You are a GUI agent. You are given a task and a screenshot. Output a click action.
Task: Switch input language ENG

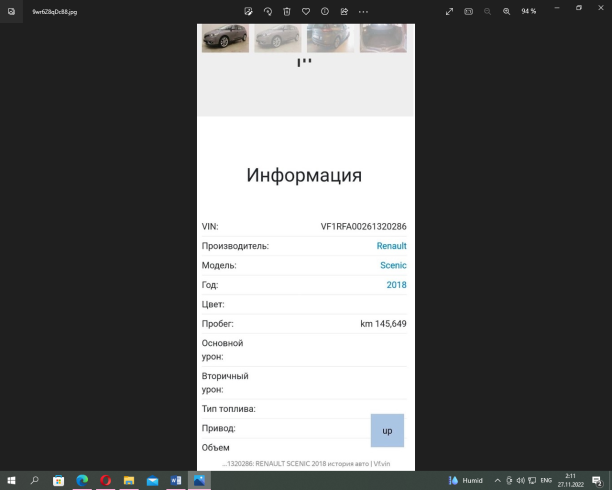(x=546, y=480)
